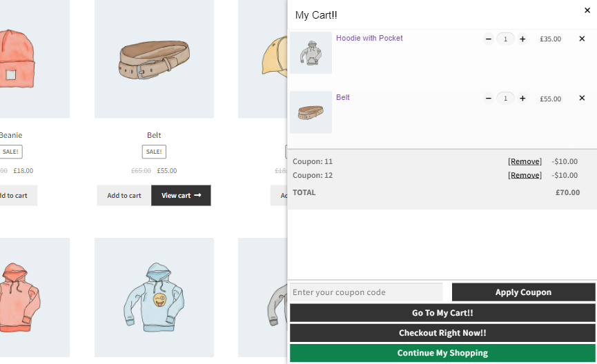Focus the coupon code input field
Viewport: 597px width, 364px height.
coord(366,292)
